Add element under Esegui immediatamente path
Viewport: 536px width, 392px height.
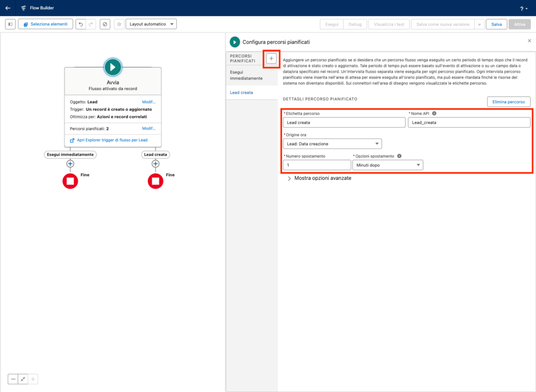[x=70, y=164]
